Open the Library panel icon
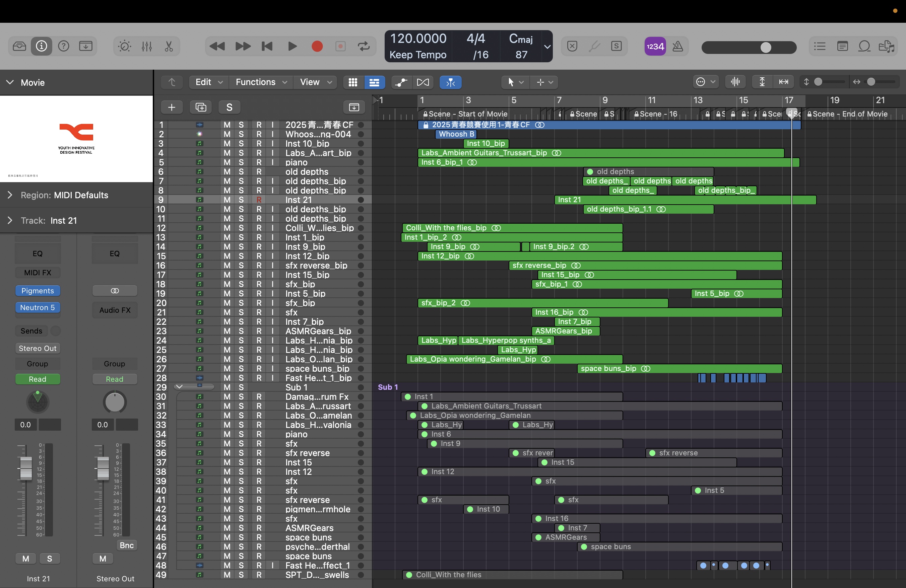This screenshot has height=588, width=906. tap(19, 47)
